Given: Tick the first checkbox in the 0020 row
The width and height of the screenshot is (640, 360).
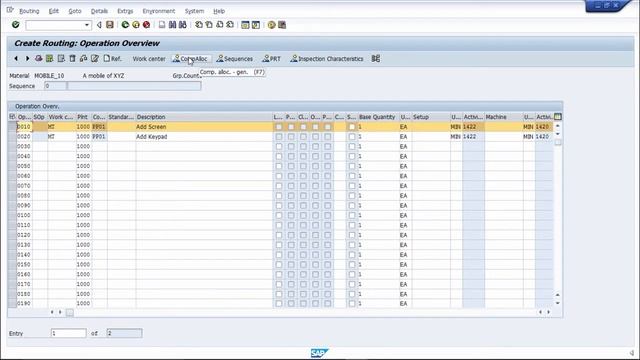Looking at the screenshot, I should pyautogui.click(x=279, y=137).
